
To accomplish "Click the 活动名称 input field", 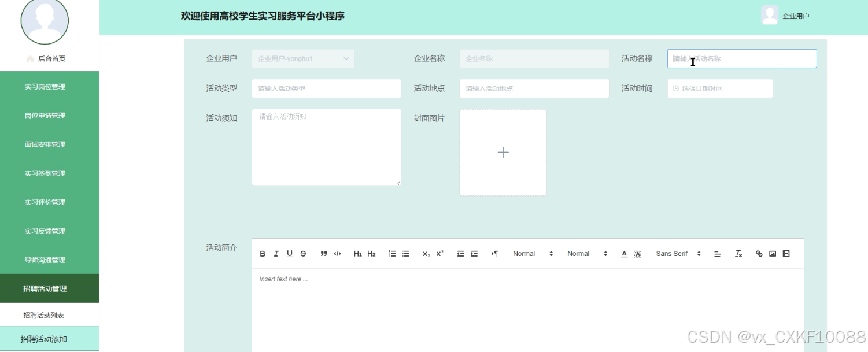I will click(742, 58).
